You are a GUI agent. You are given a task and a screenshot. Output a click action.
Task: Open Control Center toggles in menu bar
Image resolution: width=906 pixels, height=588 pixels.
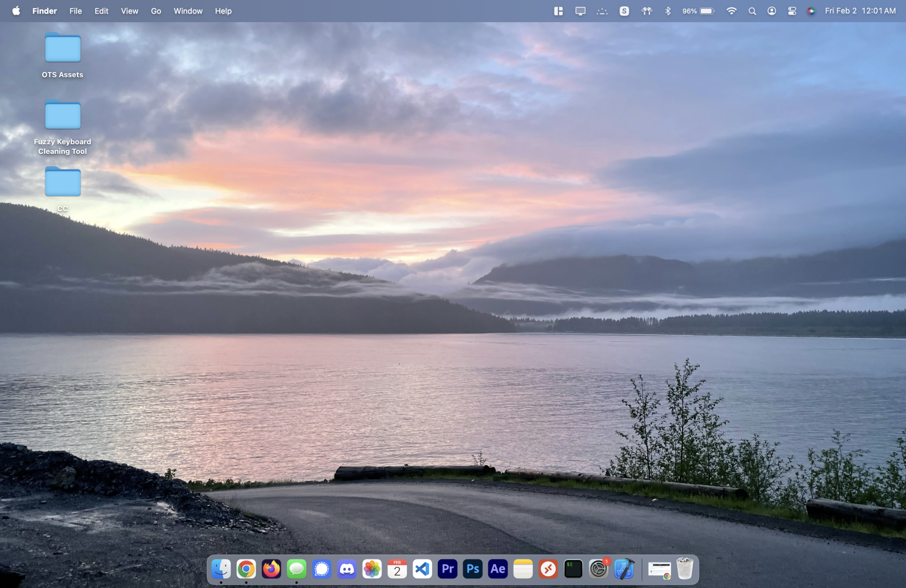(x=792, y=11)
